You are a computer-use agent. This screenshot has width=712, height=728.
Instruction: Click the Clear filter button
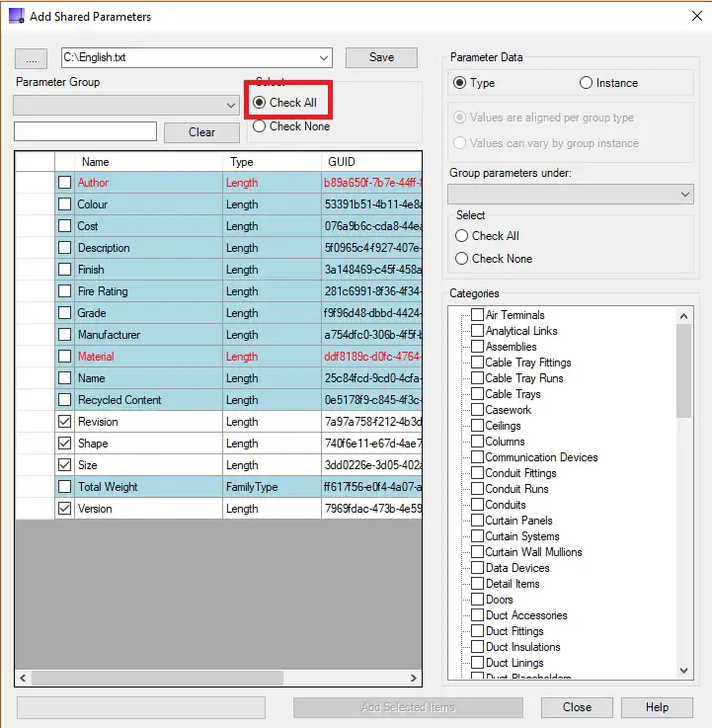[201, 132]
